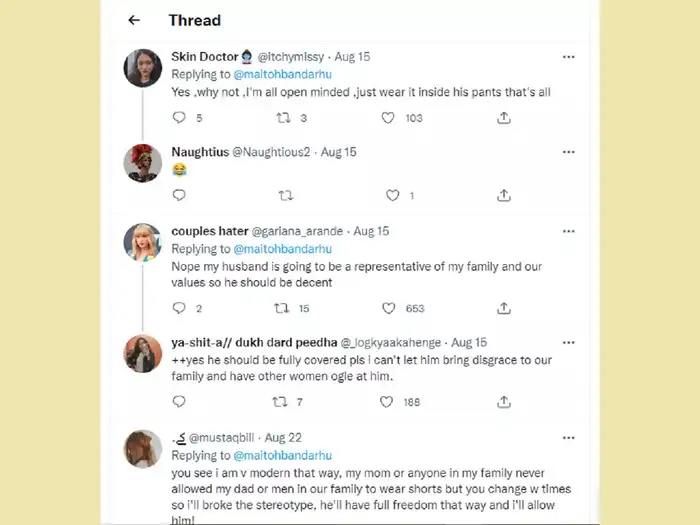The height and width of the screenshot is (525, 700).
Task: Reply to Skin Doctor's tweet
Action: tap(179, 118)
